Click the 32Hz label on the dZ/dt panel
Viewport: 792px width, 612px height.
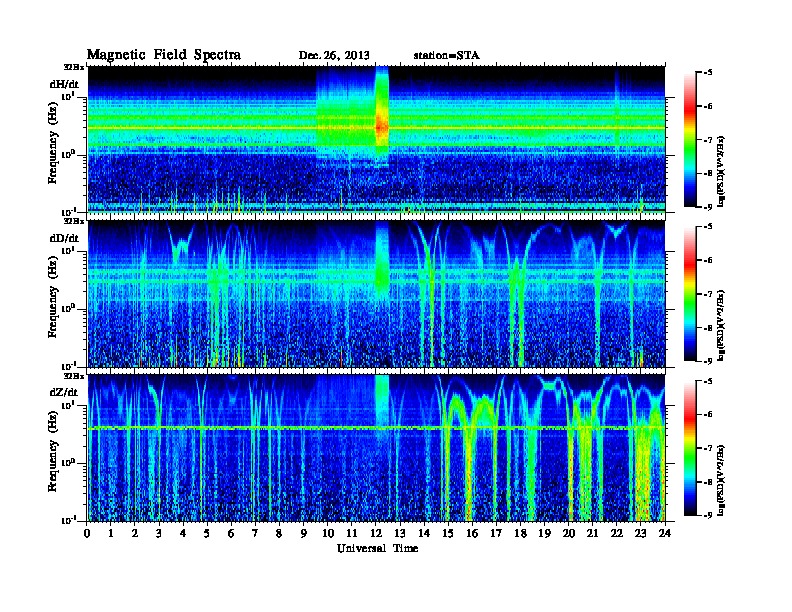73,376
